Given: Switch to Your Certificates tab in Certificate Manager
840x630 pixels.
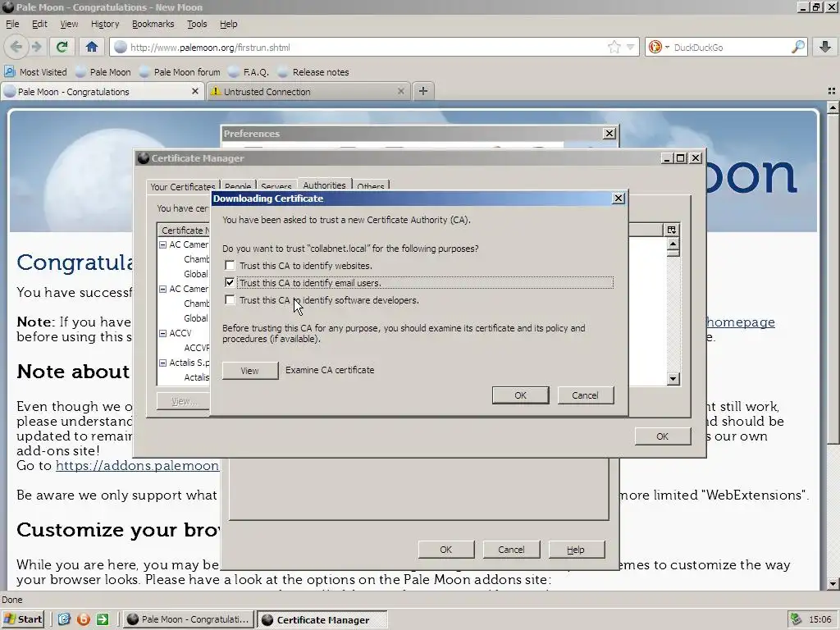Looking at the screenshot, I should (183, 186).
